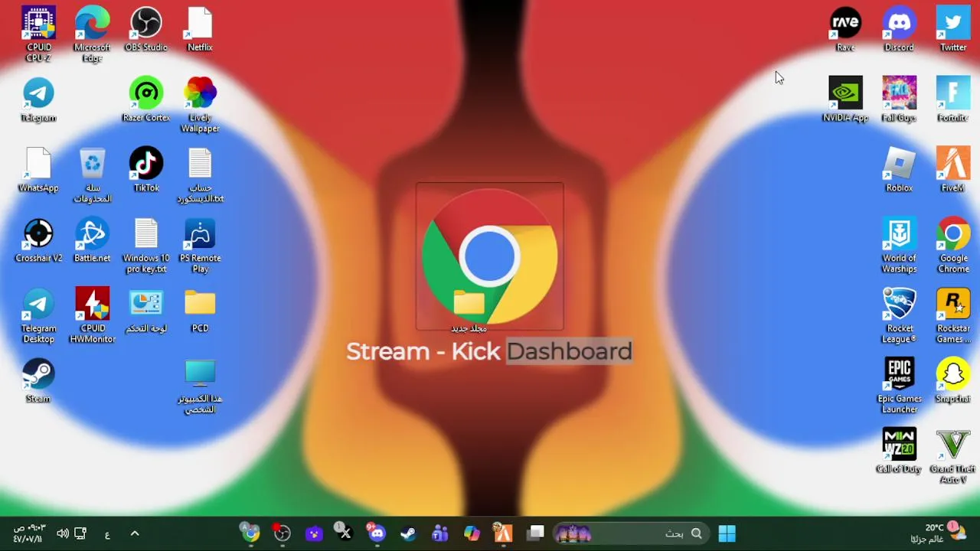980x551 pixels.
Task: Open OBS Studio from the taskbar
Action: point(283,533)
